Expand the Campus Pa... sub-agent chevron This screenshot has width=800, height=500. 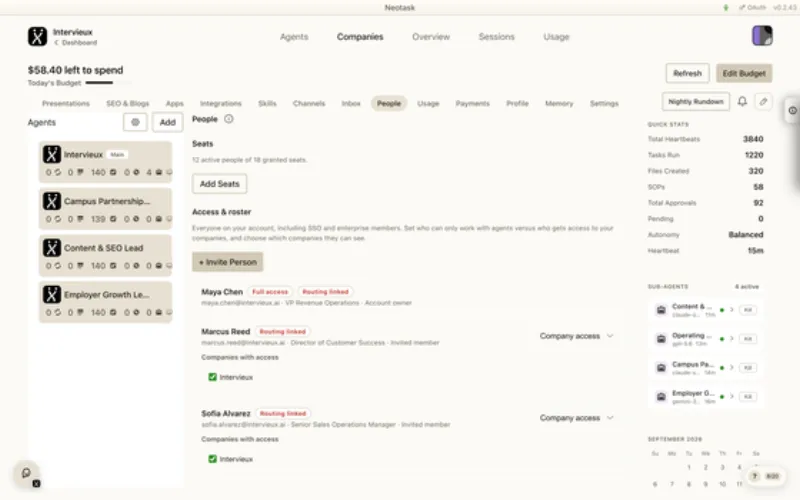[x=732, y=367]
